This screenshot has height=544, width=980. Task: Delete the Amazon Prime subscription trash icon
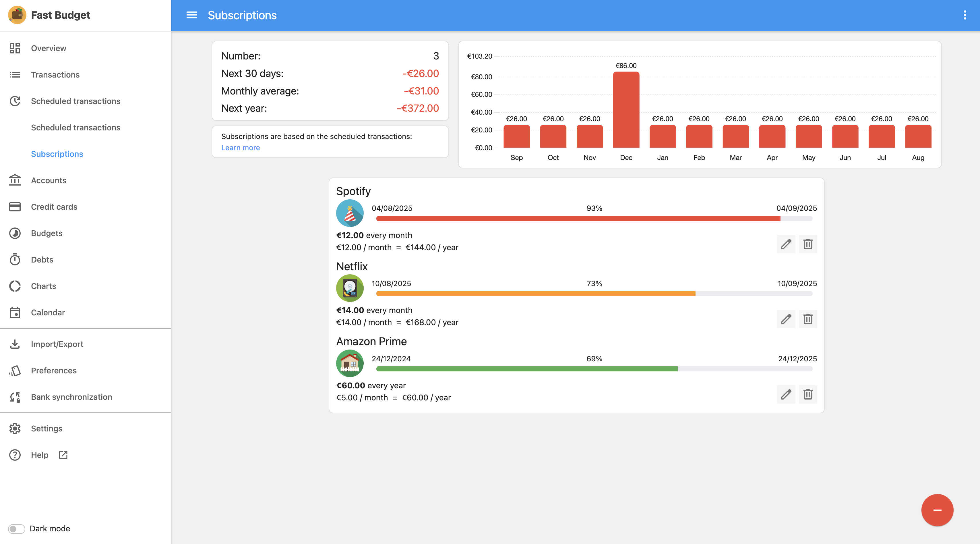[x=808, y=394]
